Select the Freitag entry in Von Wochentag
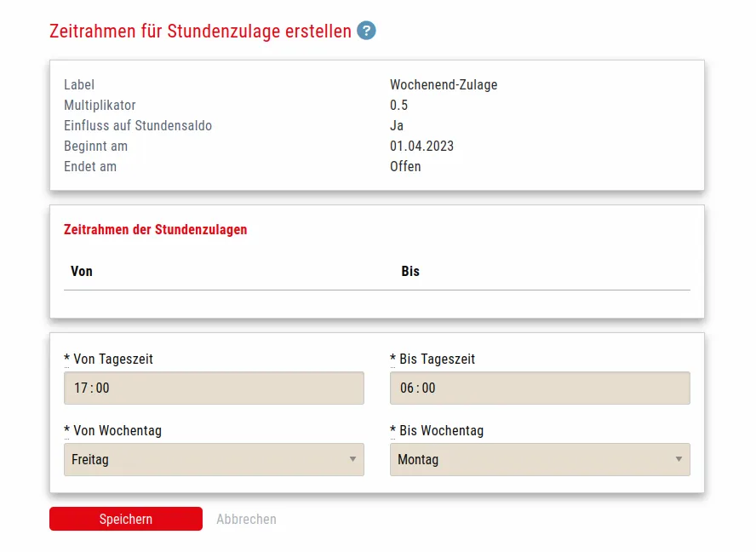Viewport: 756px width, 552px height. pyautogui.click(x=89, y=459)
